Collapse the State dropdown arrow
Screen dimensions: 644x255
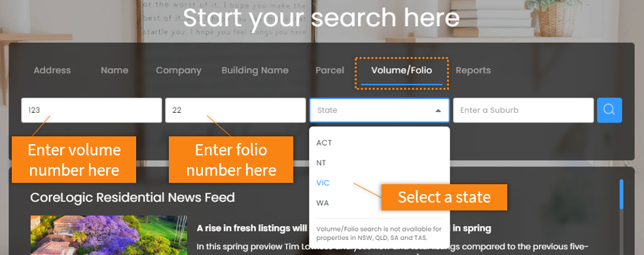click(438, 110)
